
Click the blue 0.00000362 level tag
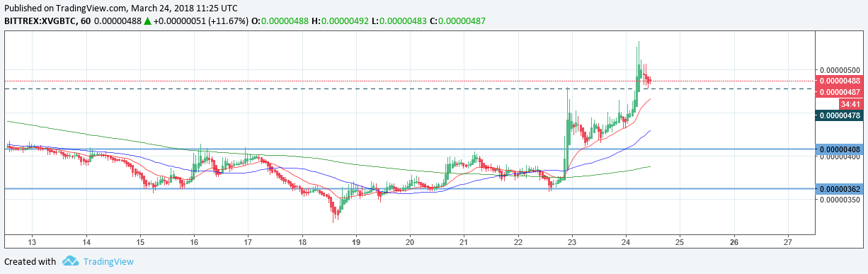tap(840, 189)
